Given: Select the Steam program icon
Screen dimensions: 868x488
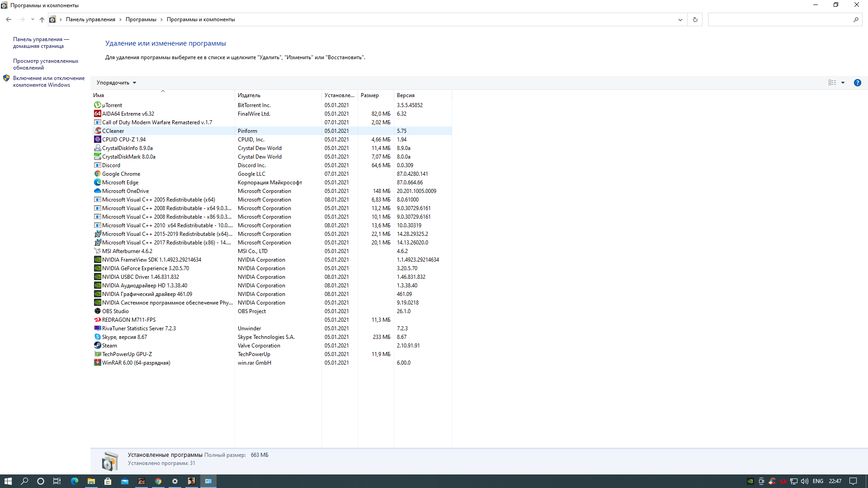Looking at the screenshot, I should (97, 346).
